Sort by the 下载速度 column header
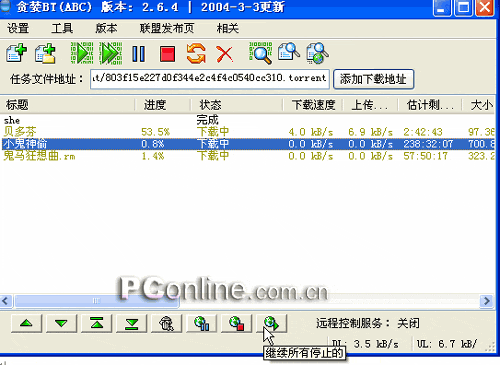Screen dimensions: 500x365 313,105
